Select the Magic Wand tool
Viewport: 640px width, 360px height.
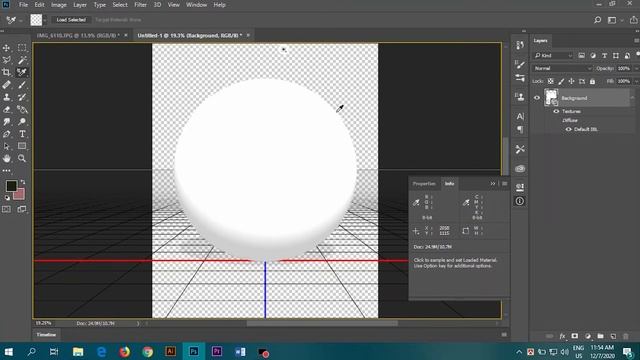click(22, 60)
